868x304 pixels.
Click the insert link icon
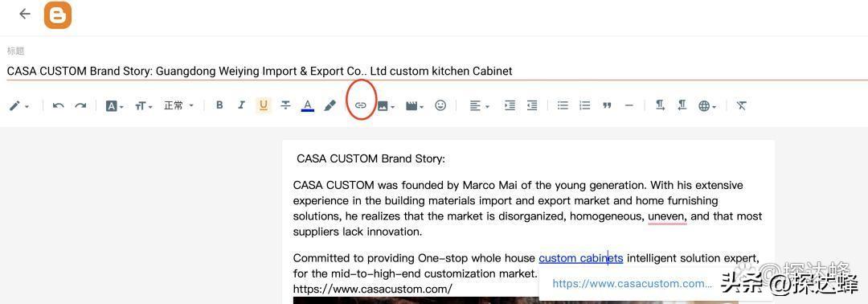coord(360,105)
